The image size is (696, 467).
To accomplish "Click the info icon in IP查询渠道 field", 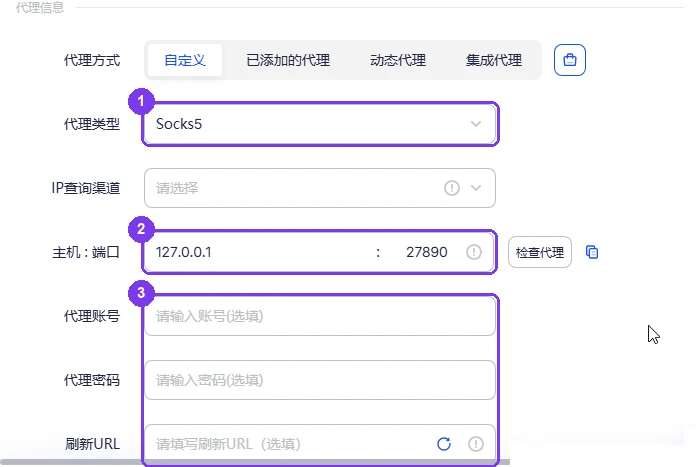I will coord(451,188).
